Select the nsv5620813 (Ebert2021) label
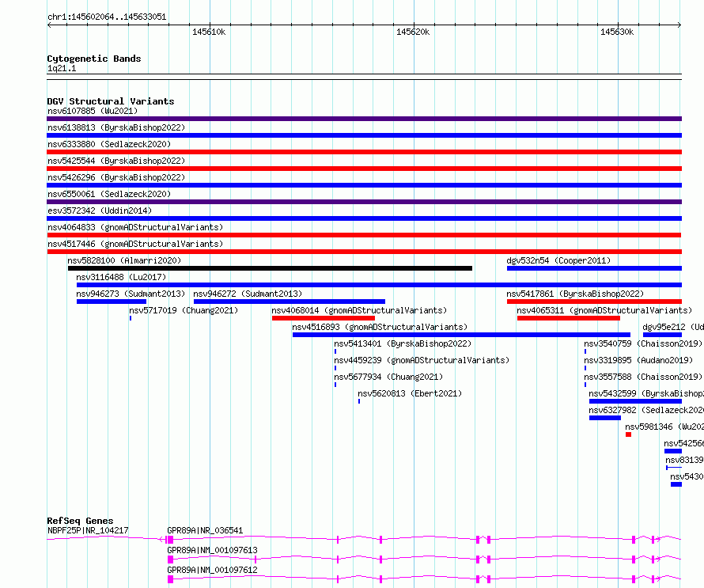This screenshot has height=588, width=704. coord(410,393)
